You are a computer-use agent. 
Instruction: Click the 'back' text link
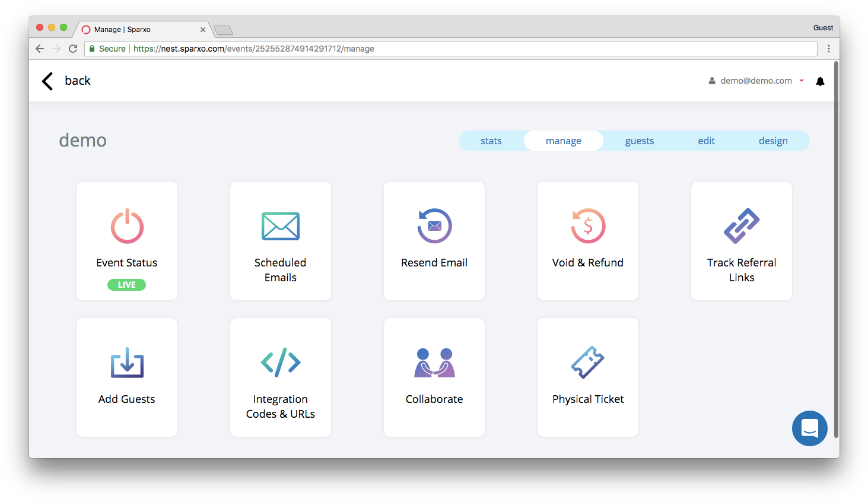point(78,81)
